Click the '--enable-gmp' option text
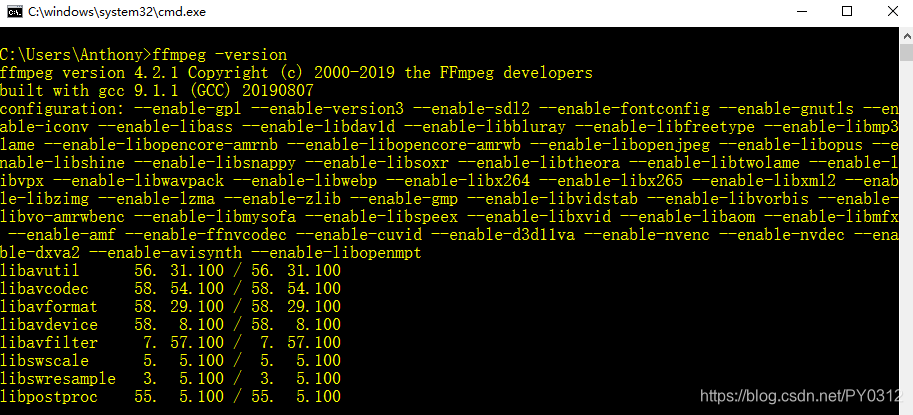The width and height of the screenshot is (913, 415). pos(404,199)
